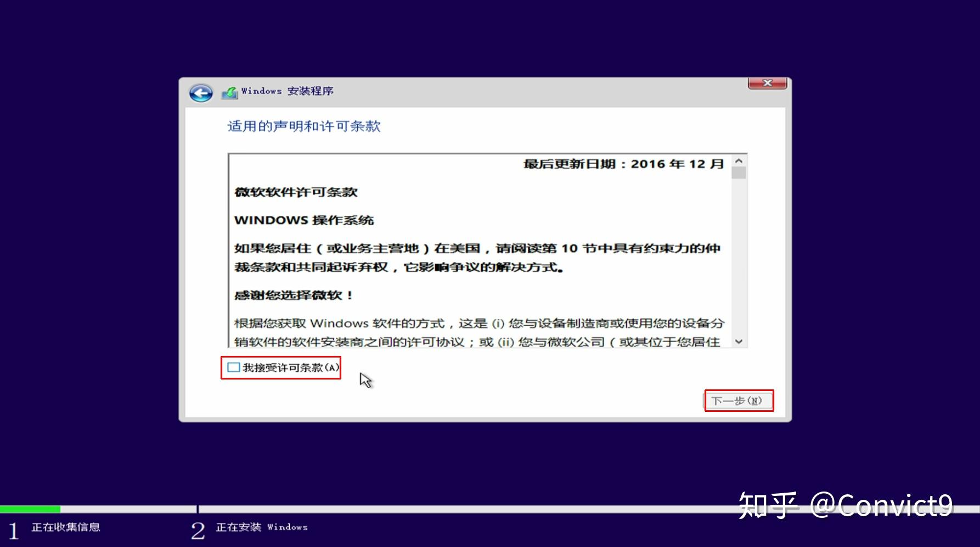The height and width of the screenshot is (547, 980).
Task: Click the license scrollbar down arrow
Action: pyautogui.click(x=739, y=341)
